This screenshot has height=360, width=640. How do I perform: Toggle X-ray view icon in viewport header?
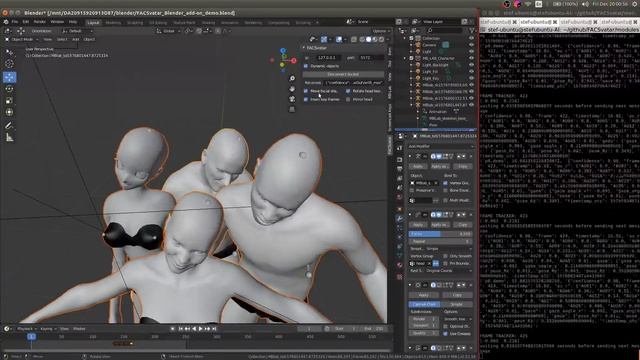pos(354,40)
